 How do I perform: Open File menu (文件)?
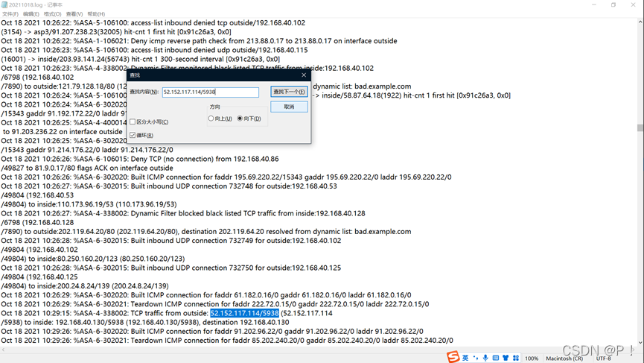[x=10, y=14]
